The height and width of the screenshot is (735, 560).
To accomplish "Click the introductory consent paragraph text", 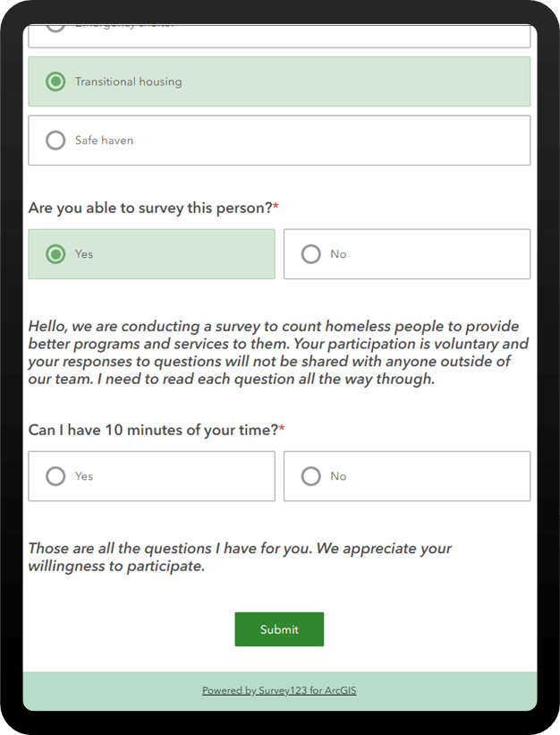I will coord(278,352).
